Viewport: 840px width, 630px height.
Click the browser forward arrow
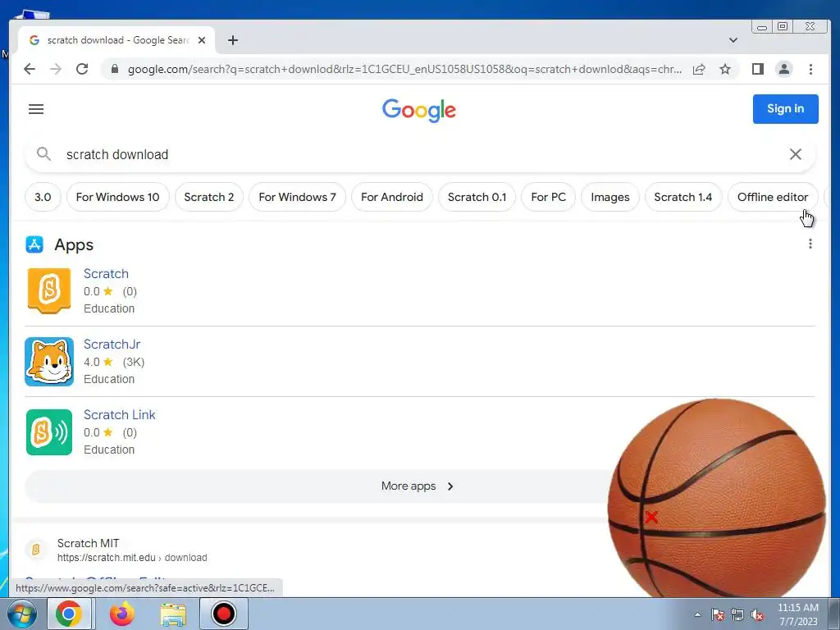point(56,69)
